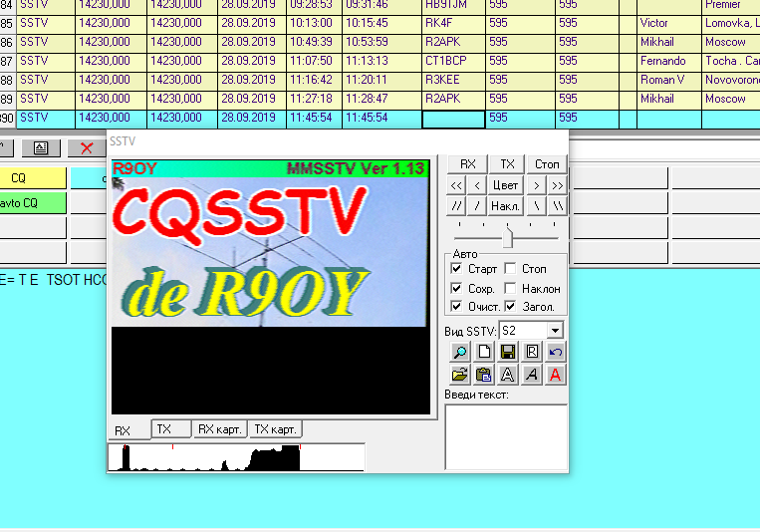Open the RX карт. tab
The image size is (760, 532).
pyautogui.click(x=219, y=429)
